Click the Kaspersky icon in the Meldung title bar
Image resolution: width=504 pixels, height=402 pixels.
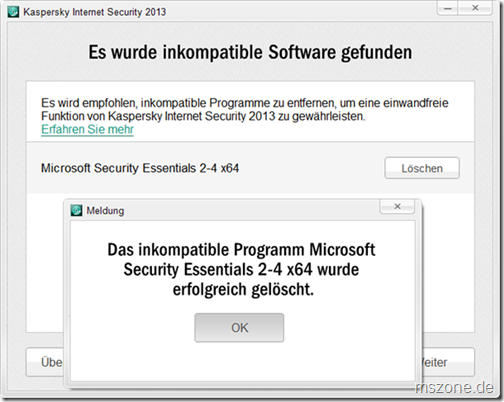click(76, 211)
